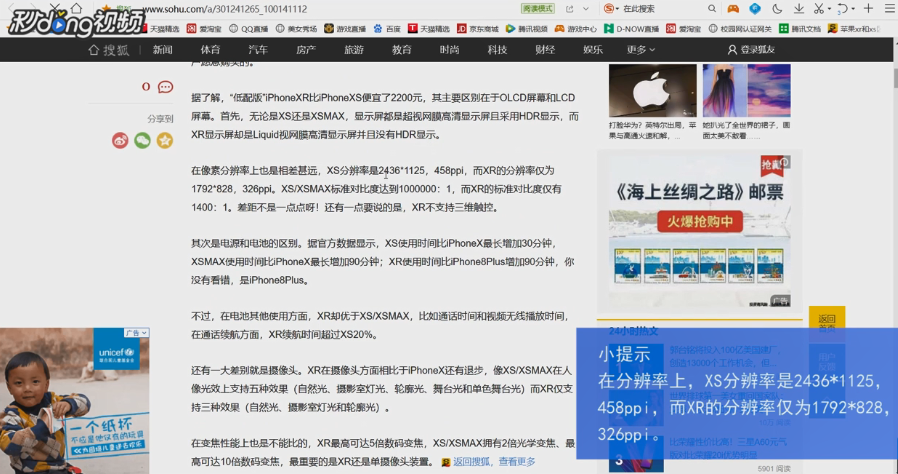Open the 苹果xr和xs bookmark
The width and height of the screenshot is (898, 474).
(x=854, y=29)
